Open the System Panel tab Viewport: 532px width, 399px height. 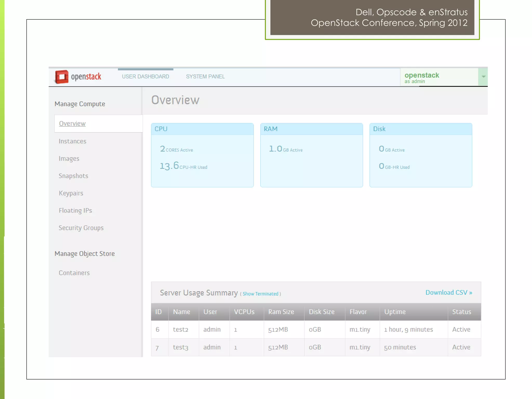point(205,77)
